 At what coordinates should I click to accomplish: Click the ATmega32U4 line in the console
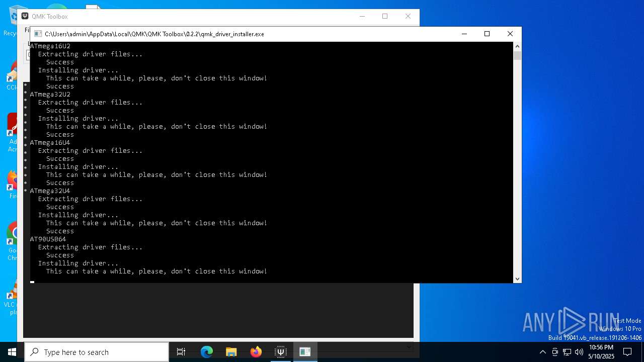pos(50,191)
